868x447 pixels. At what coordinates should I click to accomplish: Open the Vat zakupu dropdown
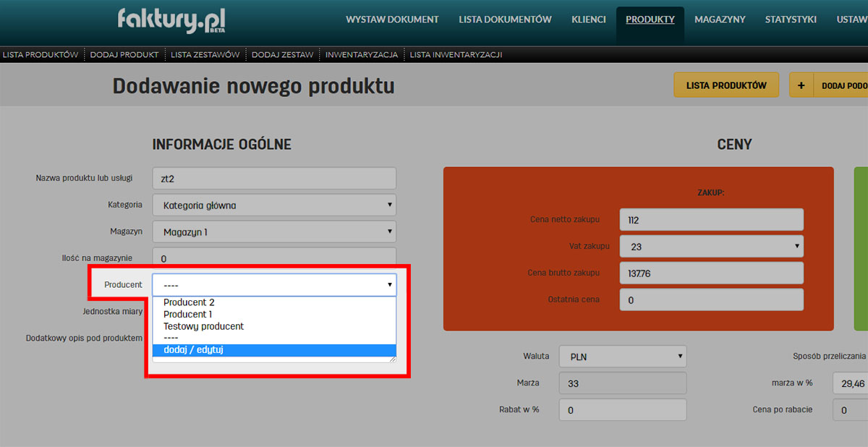coord(712,247)
